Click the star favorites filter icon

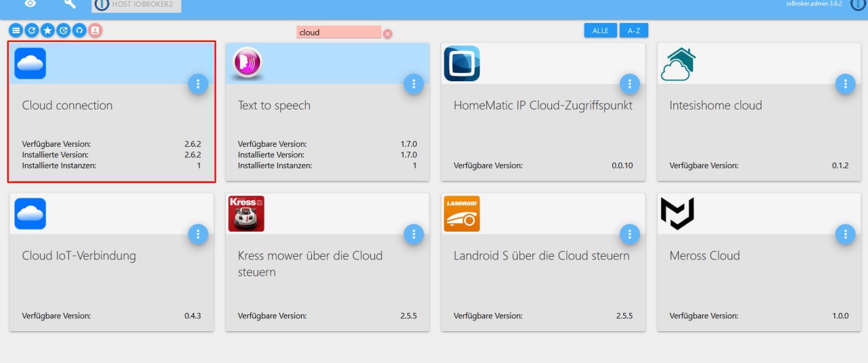47,30
